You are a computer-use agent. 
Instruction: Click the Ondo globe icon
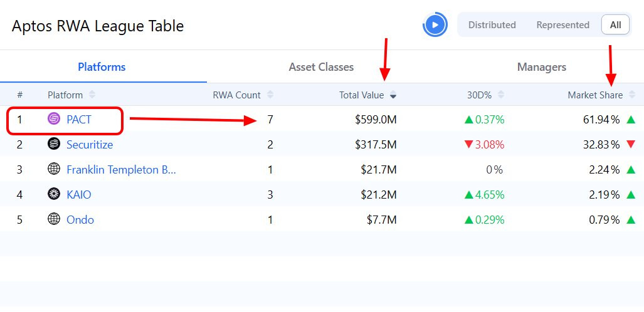click(x=54, y=219)
